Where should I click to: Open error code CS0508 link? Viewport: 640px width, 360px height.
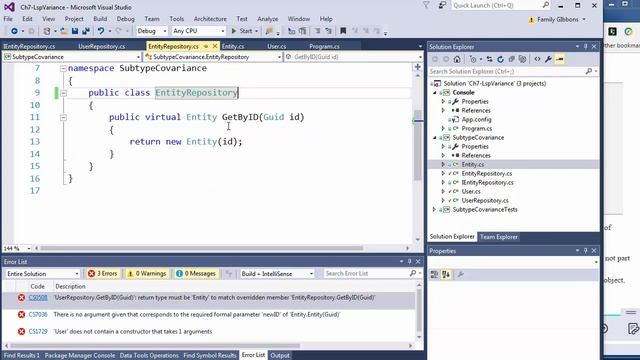[38, 298]
